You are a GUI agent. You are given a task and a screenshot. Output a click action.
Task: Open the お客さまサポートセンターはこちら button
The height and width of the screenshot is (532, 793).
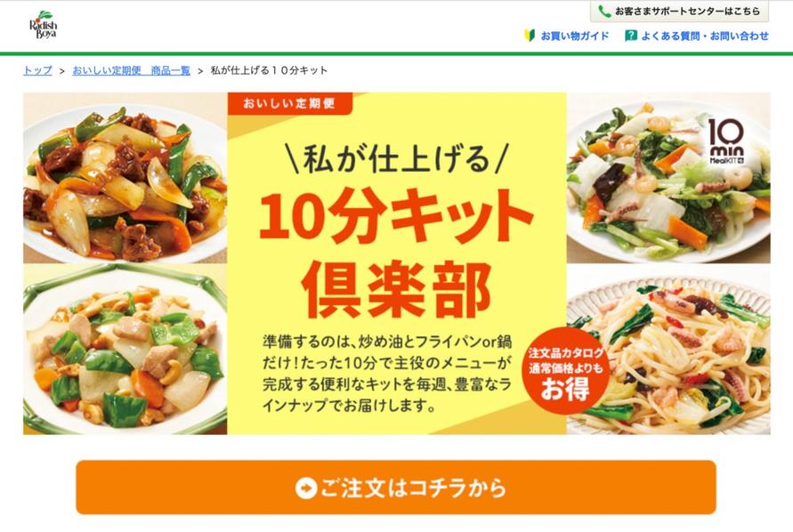click(x=679, y=12)
